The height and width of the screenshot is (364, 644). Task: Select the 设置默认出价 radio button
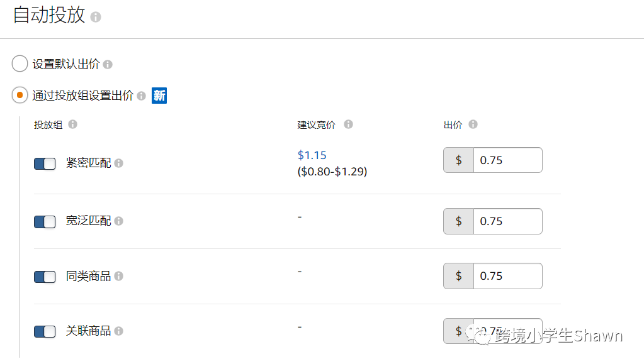pyautogui.click(x=20, y=64)
